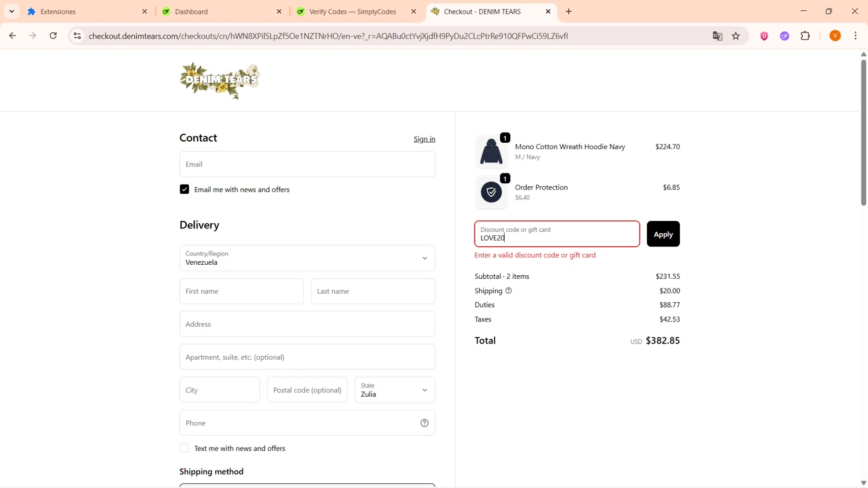The height and width of the screenshot is (488, 868).
Task: Click the phone help question icon
Action: [424, 423]
